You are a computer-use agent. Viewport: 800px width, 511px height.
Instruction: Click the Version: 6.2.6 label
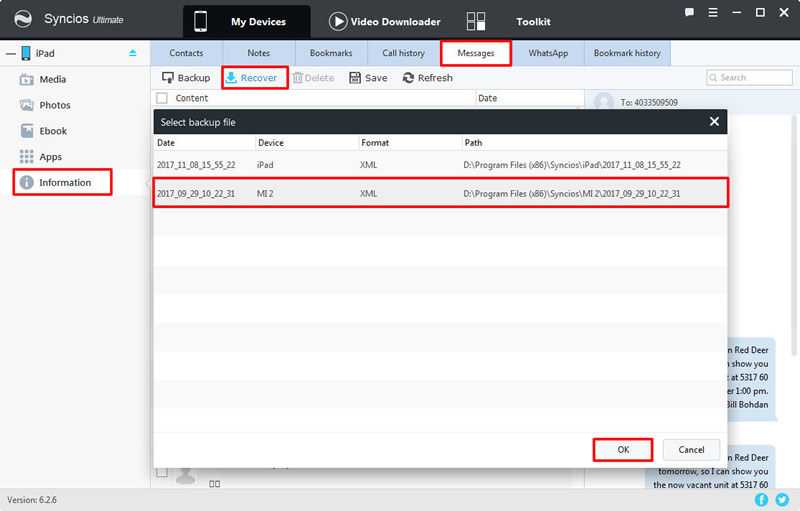click(32, 500)
